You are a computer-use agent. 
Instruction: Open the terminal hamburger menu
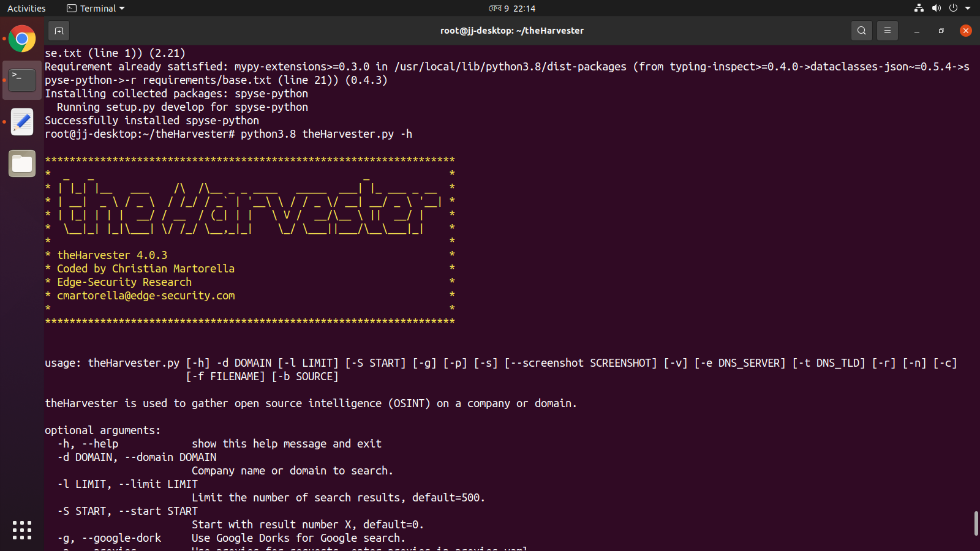pyautogui.click(x=888, y=31)
